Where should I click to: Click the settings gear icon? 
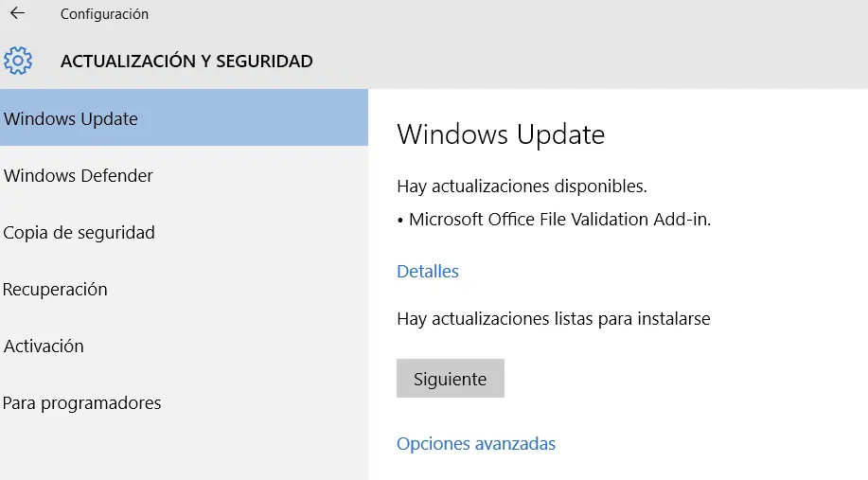click(17, 61)
